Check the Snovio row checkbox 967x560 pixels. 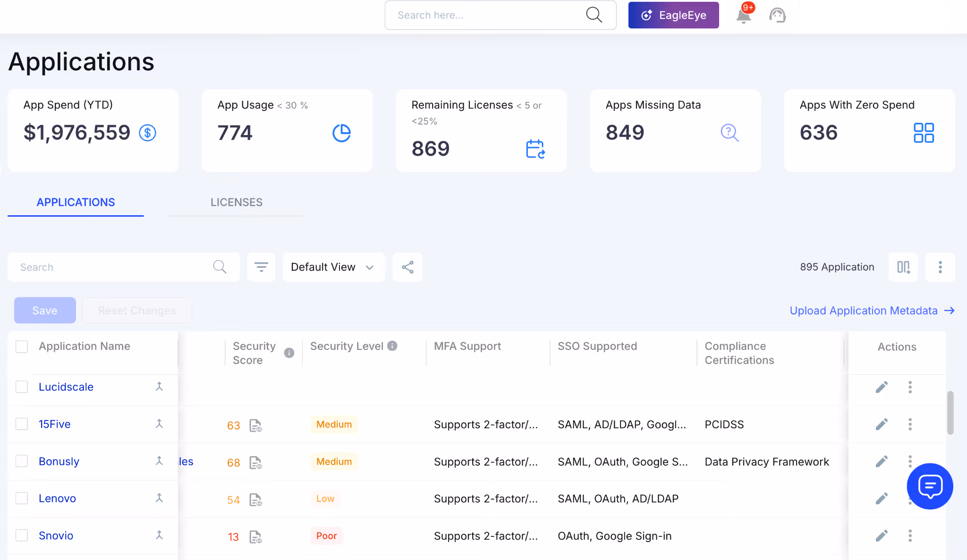[x=22, y=535]
